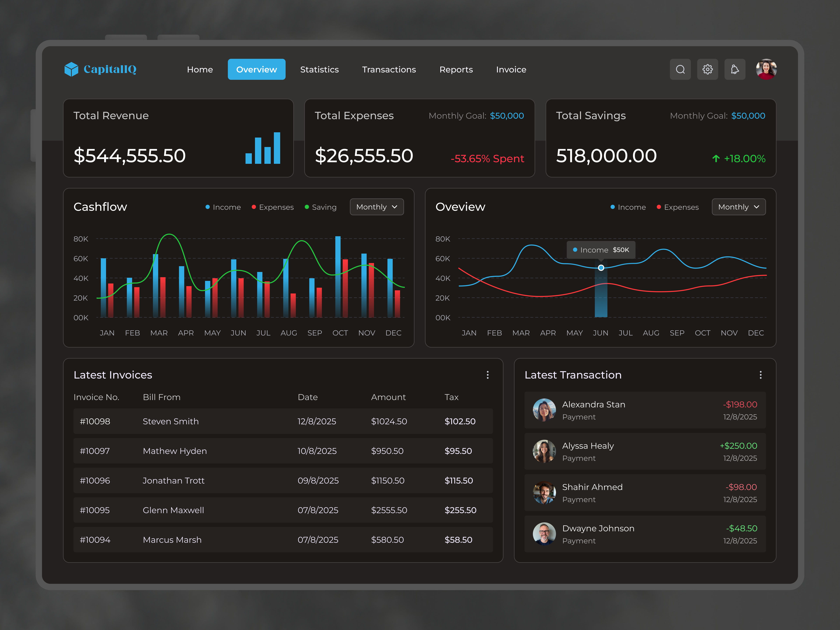
Task: Click the -$98.00 transaction amount
Action: pos(741,487)
